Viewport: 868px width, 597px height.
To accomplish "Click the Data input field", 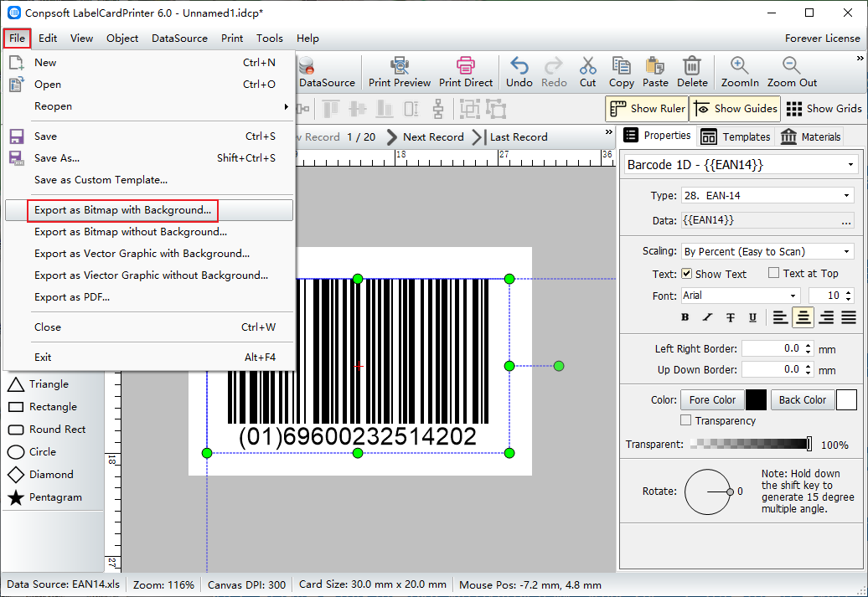I will click(x=767, y=221).
